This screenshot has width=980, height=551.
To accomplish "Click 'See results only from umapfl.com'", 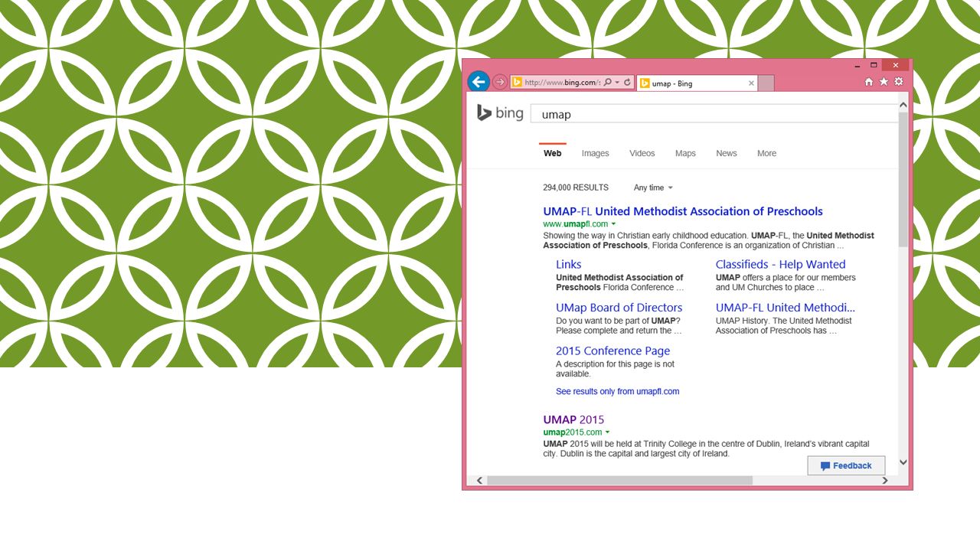I will click(618, 391).
